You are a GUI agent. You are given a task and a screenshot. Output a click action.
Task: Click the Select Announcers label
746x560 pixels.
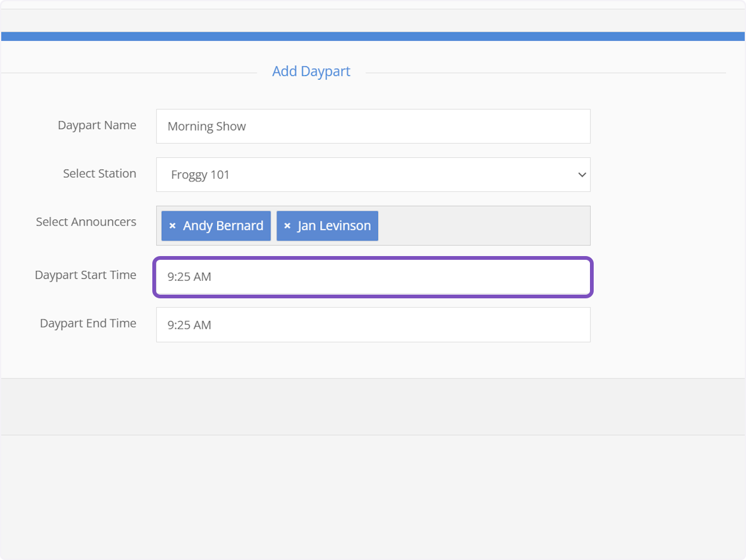[x=86, y=221]
